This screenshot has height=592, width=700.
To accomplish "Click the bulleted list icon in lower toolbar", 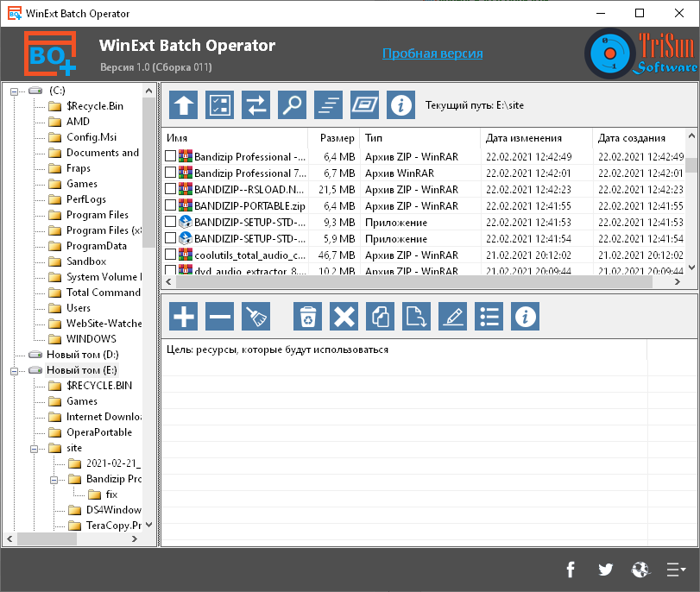I will pyautogui.click(x=489, y=316).
